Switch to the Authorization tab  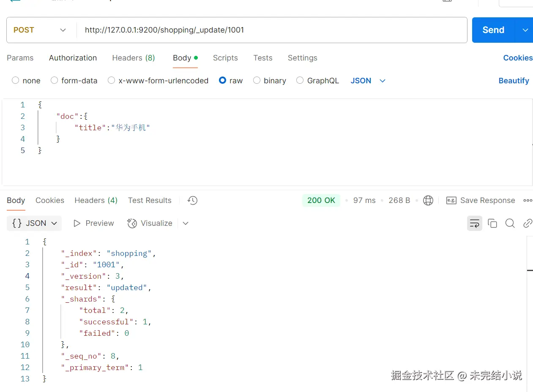pos(73,58)
